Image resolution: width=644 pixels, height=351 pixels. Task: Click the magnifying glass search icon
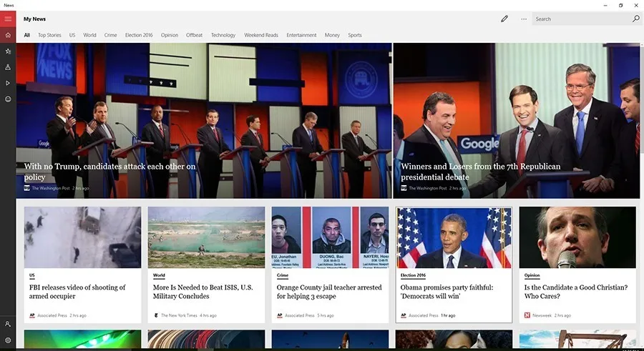(635, 19)
